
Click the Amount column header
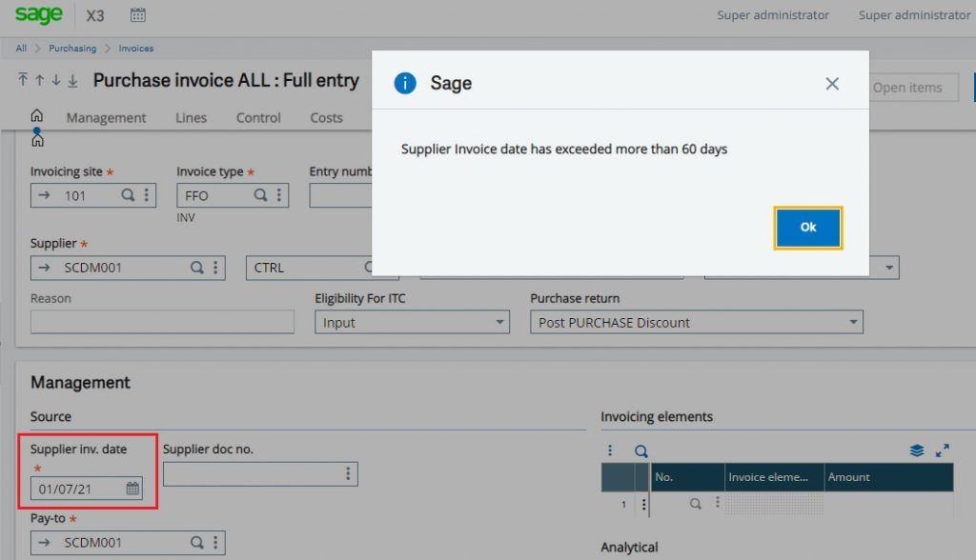tap(889, 477)
